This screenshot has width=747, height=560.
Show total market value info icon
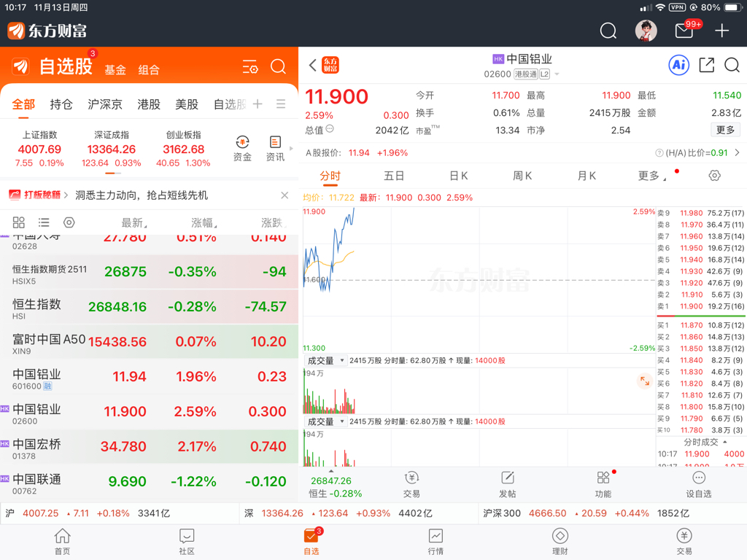[x=330, y=129]
